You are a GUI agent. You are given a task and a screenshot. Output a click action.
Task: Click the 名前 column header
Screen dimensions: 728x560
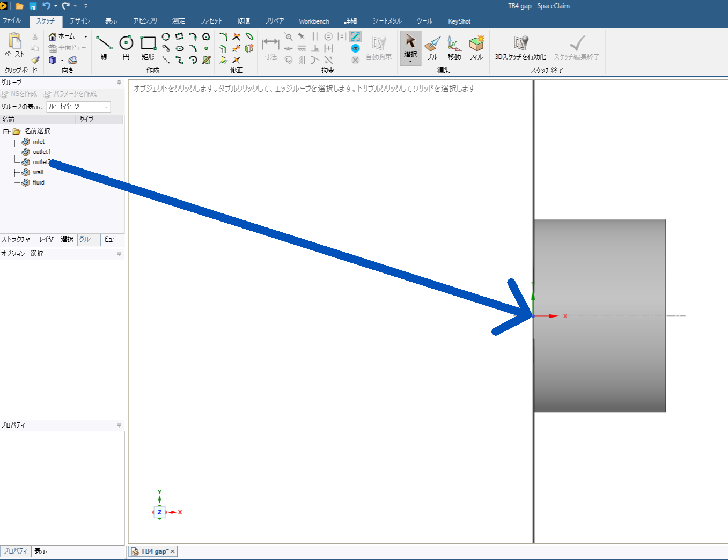tap(38, 120)
